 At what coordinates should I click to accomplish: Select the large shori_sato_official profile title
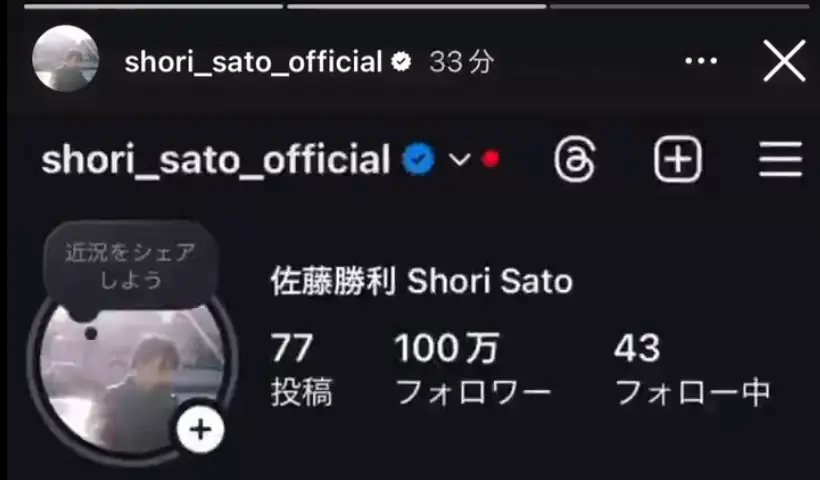pyautogui.click(x=215, y=159)
